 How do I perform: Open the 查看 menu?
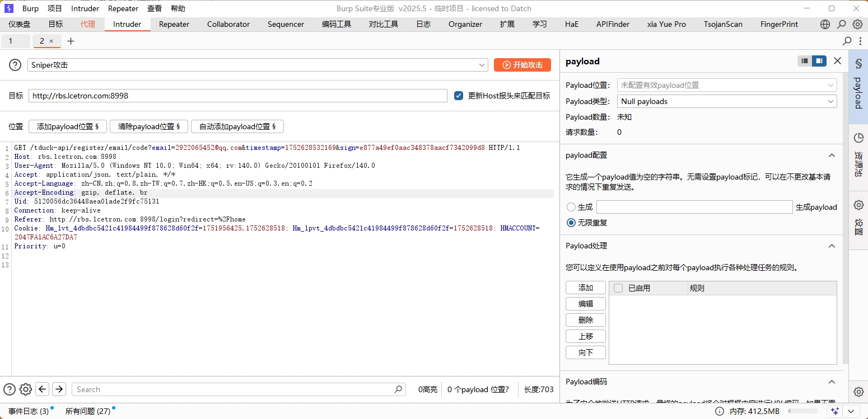tap(155, 8)
